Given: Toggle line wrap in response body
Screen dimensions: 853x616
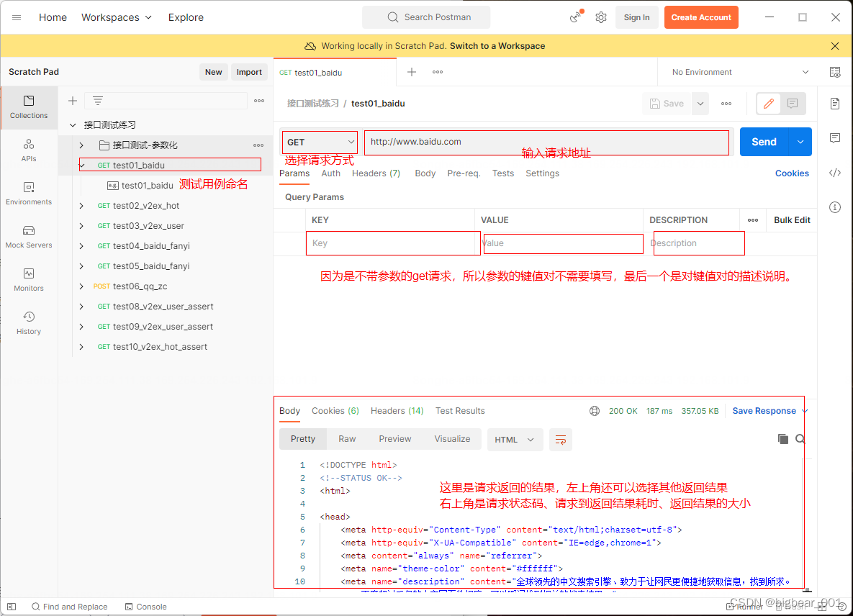Looking at the screenshot, I should point(560,439).
